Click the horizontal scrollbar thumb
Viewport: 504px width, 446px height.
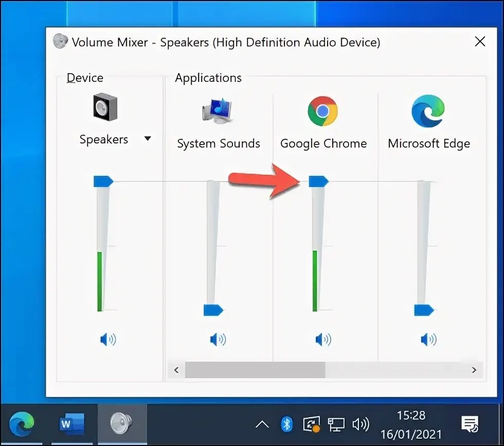tap(255, 370)
